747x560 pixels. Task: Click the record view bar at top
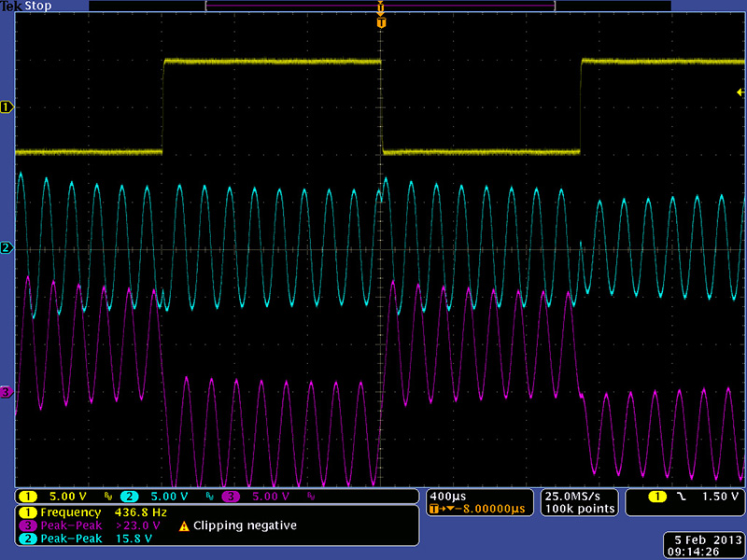pos(380,6)
